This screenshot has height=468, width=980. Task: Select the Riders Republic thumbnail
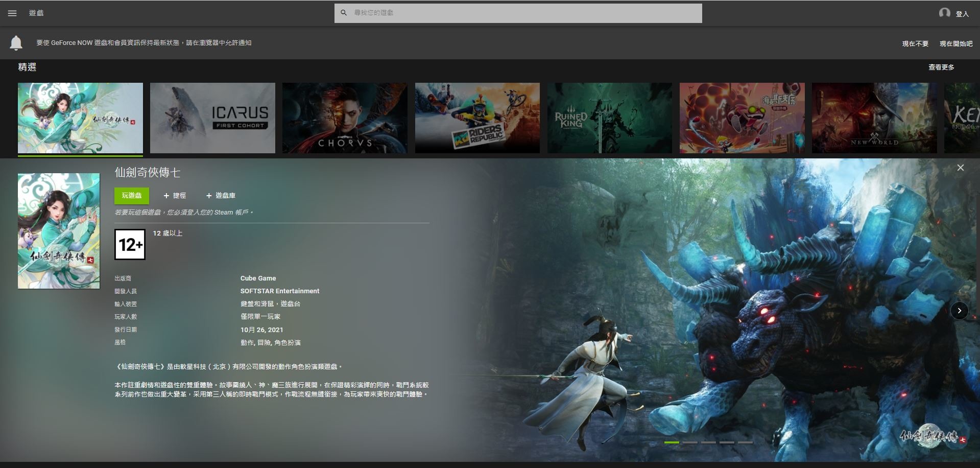477,118
